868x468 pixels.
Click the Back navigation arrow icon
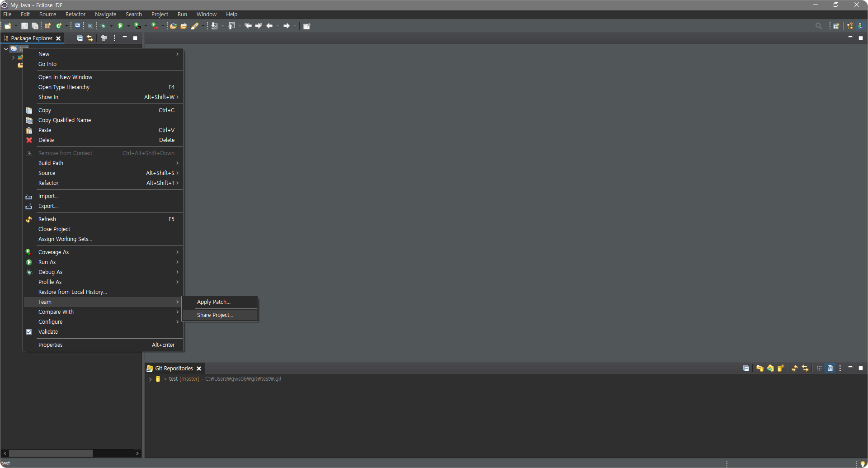[x=269, y=26]
